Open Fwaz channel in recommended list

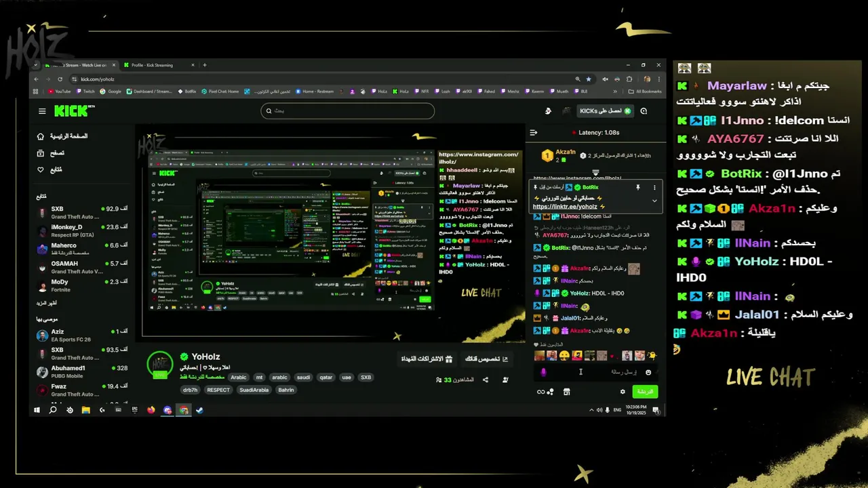82,390
